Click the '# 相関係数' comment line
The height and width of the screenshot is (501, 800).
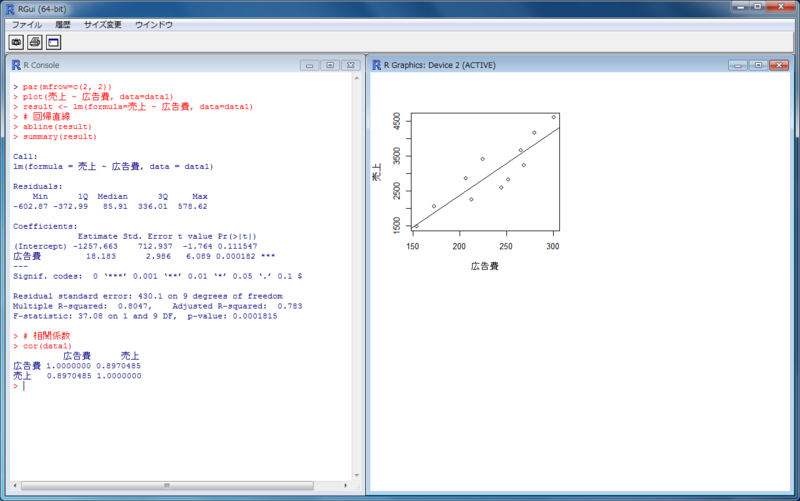[41, 336]
